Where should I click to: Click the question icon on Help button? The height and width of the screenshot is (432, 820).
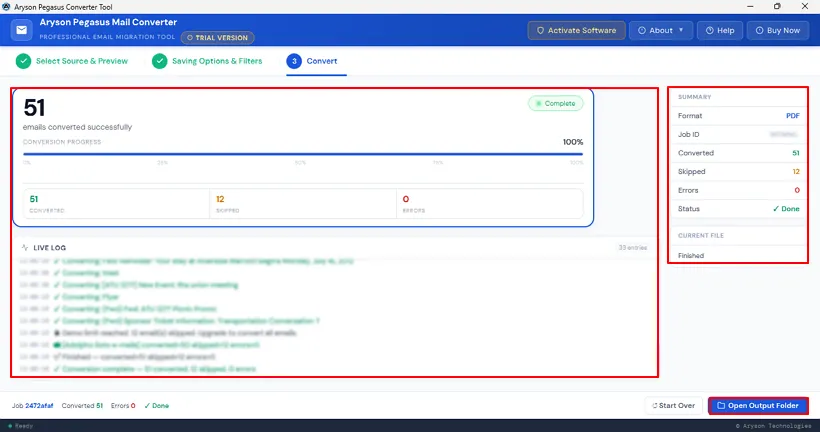click(710, 30)
